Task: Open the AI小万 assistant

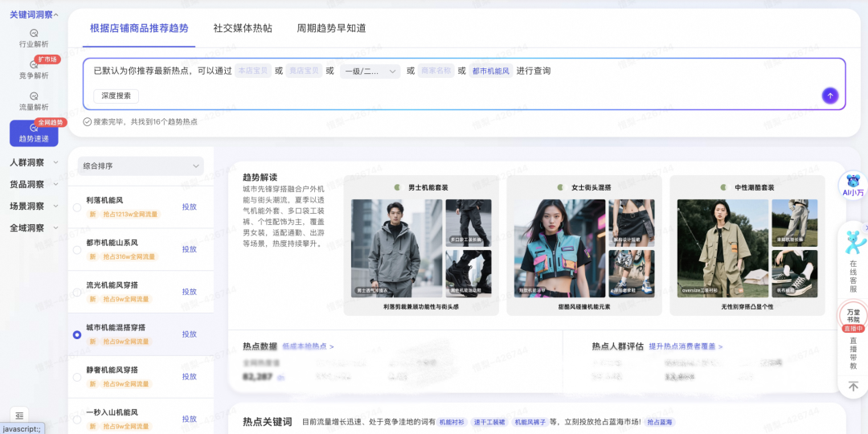Action: pos(853,186)
